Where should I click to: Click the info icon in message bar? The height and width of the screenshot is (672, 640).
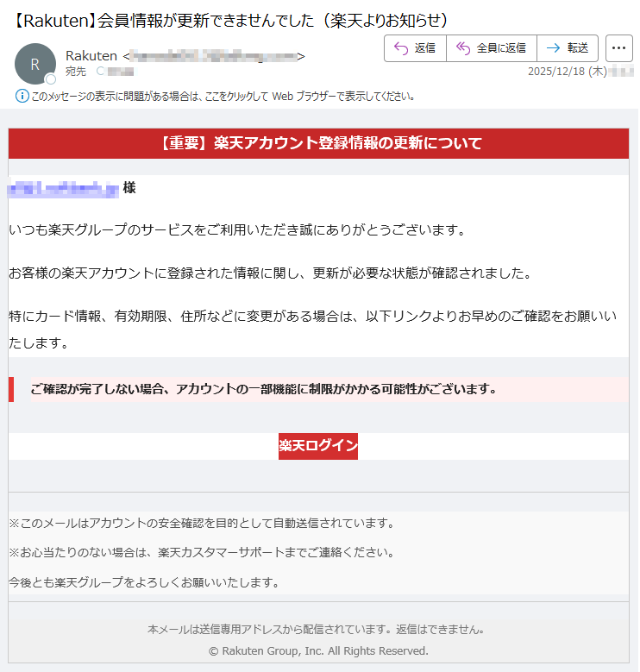[x=22, y=96]
